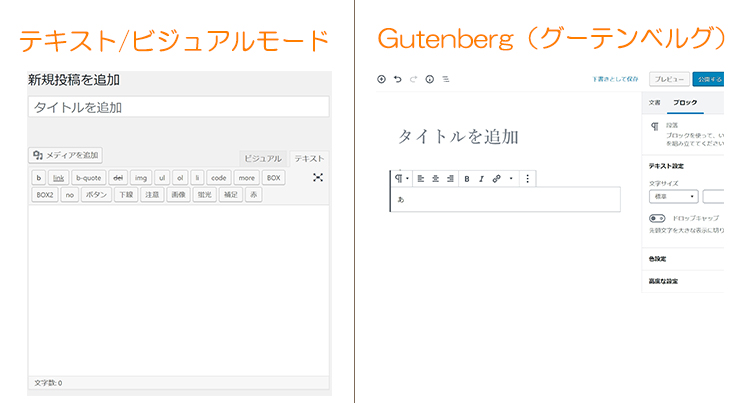This screenshot has width=749, height=403.
Task: Undo the last action in Gutenberg toolbar
Action: click(397, 79)
